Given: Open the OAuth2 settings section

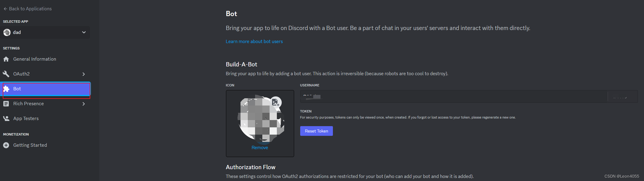Looking at the screenshot, I should tap(45, 74).
